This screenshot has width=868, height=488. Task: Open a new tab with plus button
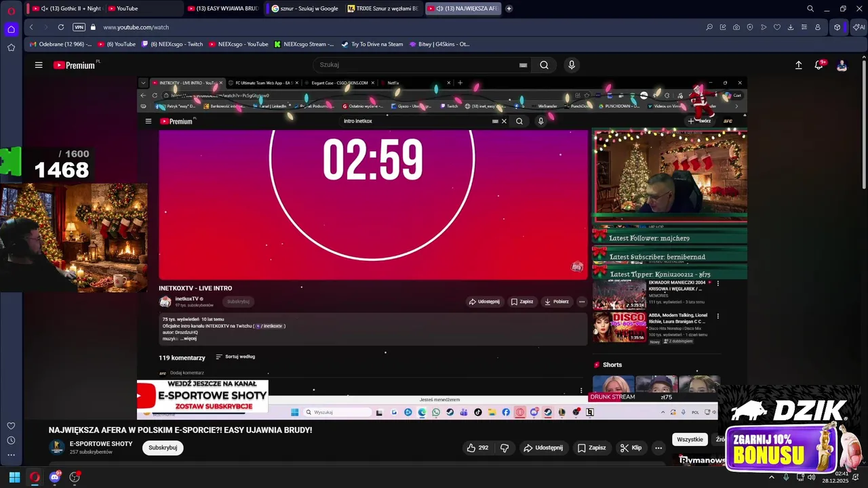coord(509,9)
